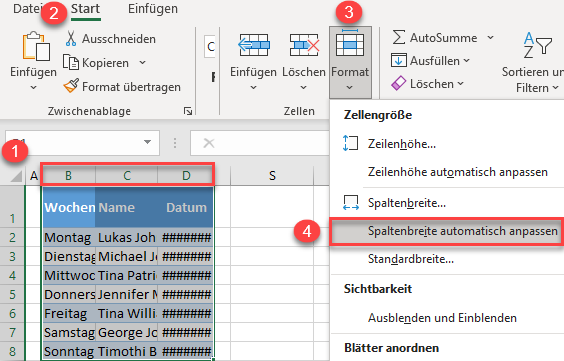Expand the Ausfüllen dropdown arrow
The height and width of the screenshot is (361, 564).
466,60
